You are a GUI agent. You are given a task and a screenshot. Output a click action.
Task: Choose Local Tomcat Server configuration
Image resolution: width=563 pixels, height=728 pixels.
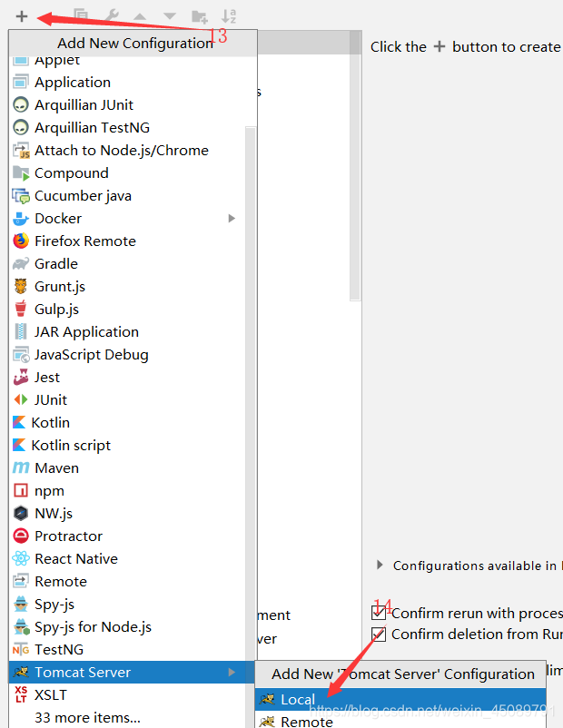(400, 699)
